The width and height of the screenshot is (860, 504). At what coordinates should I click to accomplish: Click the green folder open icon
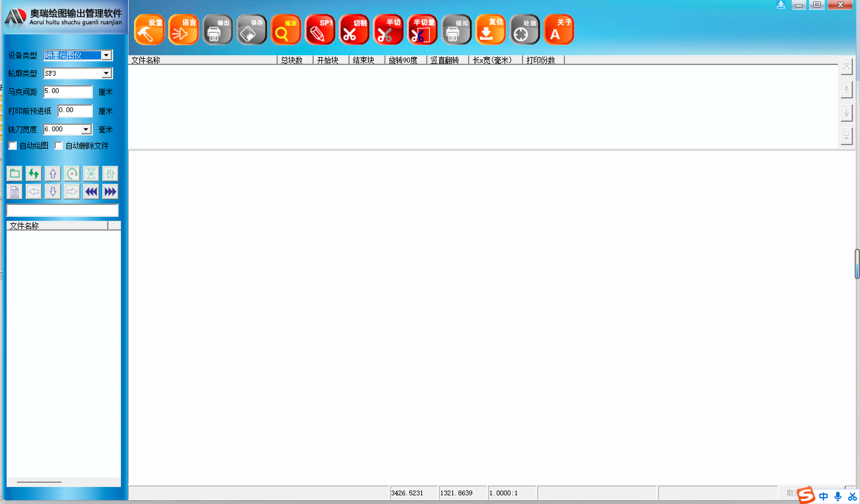15,174
